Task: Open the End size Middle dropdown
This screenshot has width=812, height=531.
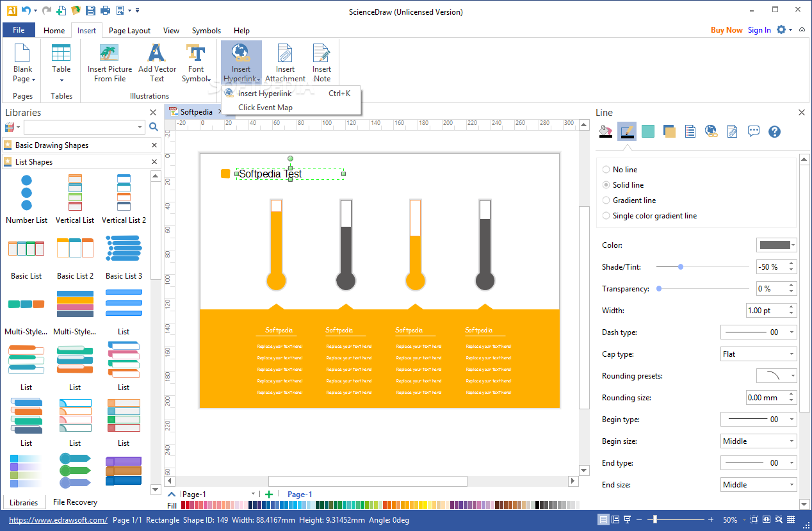Action: [x=759, y=485]
